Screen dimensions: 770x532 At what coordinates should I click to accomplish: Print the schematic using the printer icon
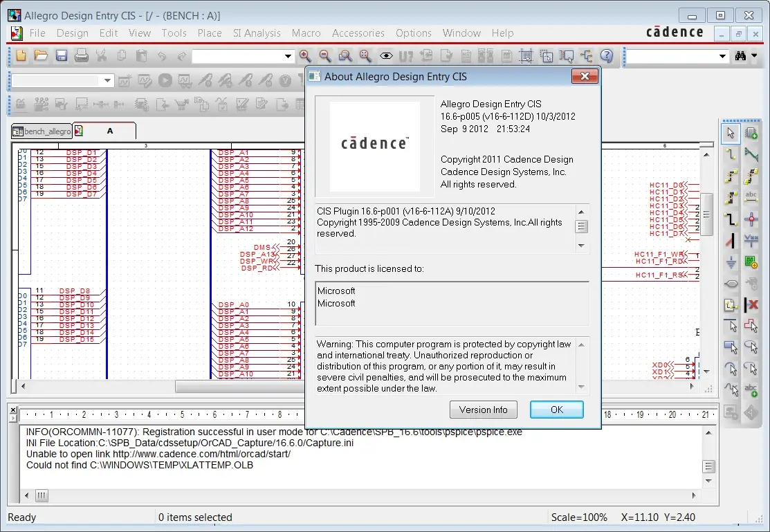point(82,56)
